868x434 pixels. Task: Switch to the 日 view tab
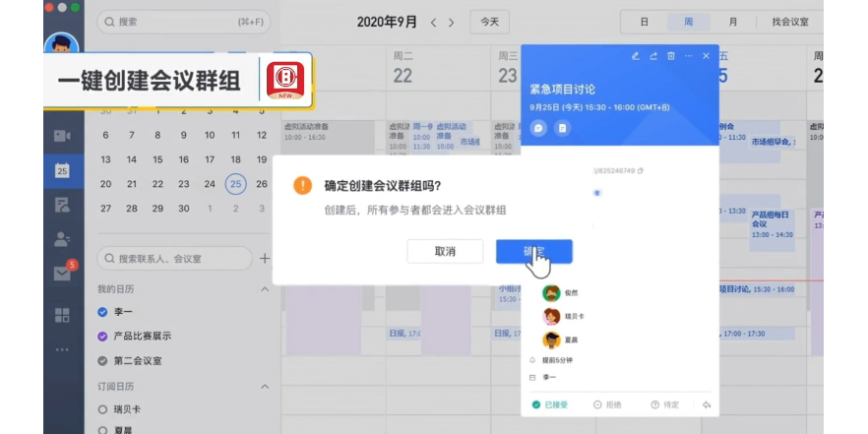pyautogui.click(x=645, y=22)
